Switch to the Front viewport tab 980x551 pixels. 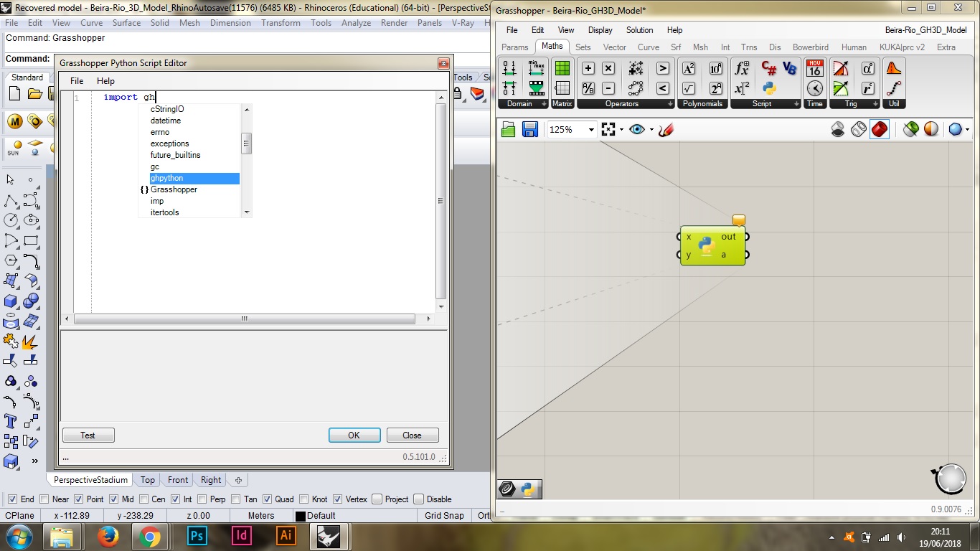(x=178, y=480)
